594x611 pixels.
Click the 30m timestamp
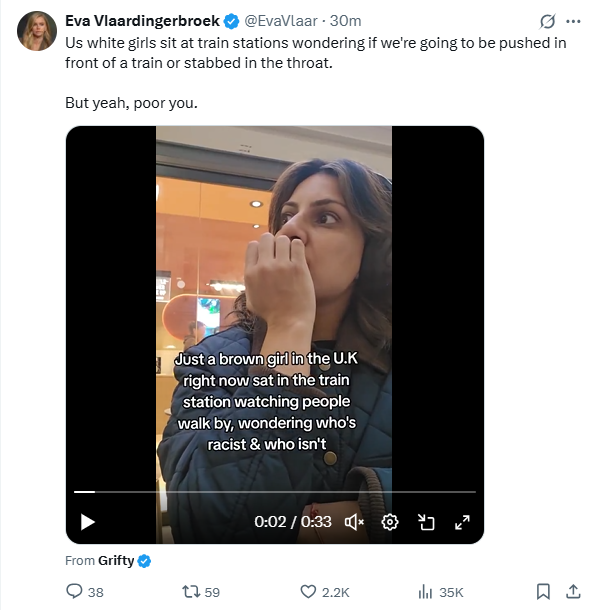(345, 21)
